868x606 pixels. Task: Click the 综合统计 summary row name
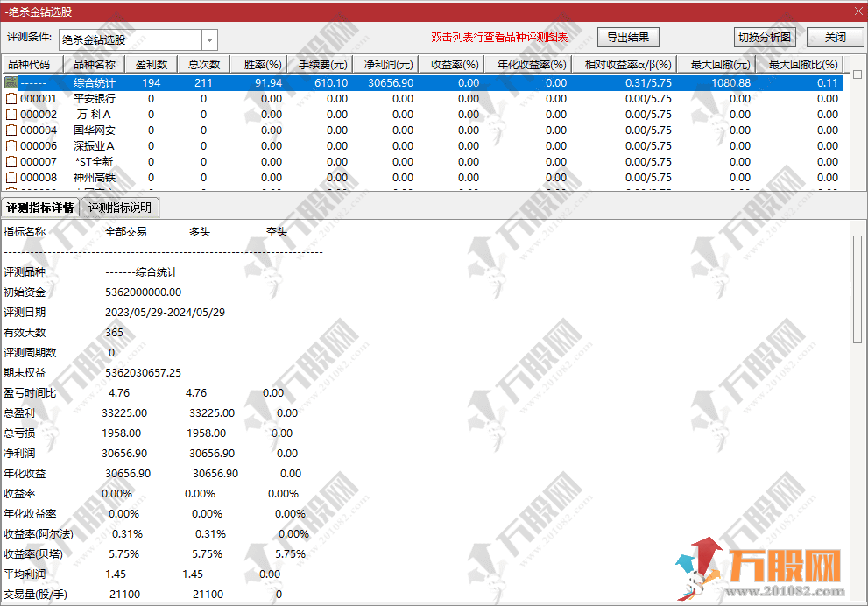pos(95,83)
